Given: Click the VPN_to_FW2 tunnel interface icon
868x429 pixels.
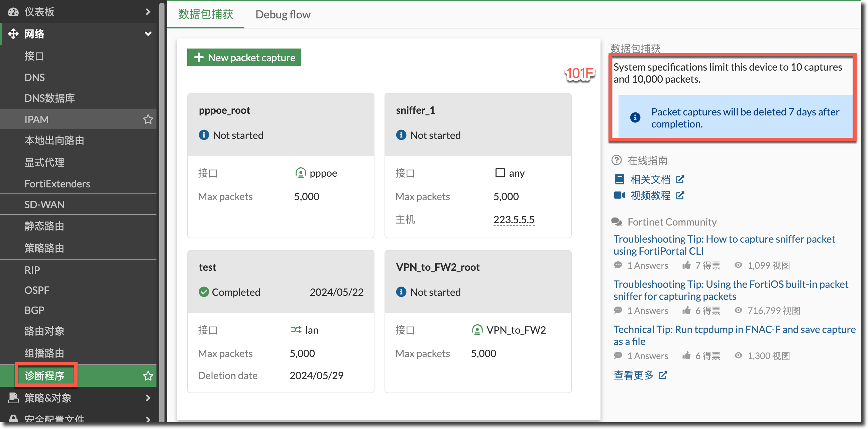Looking at the screenshot, I should coord(477,330).
